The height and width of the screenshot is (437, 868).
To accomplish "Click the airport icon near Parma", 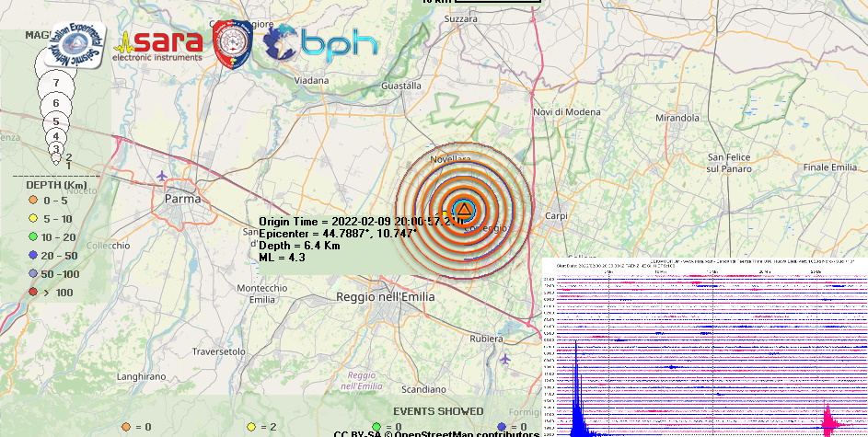I will coord(163,176).
